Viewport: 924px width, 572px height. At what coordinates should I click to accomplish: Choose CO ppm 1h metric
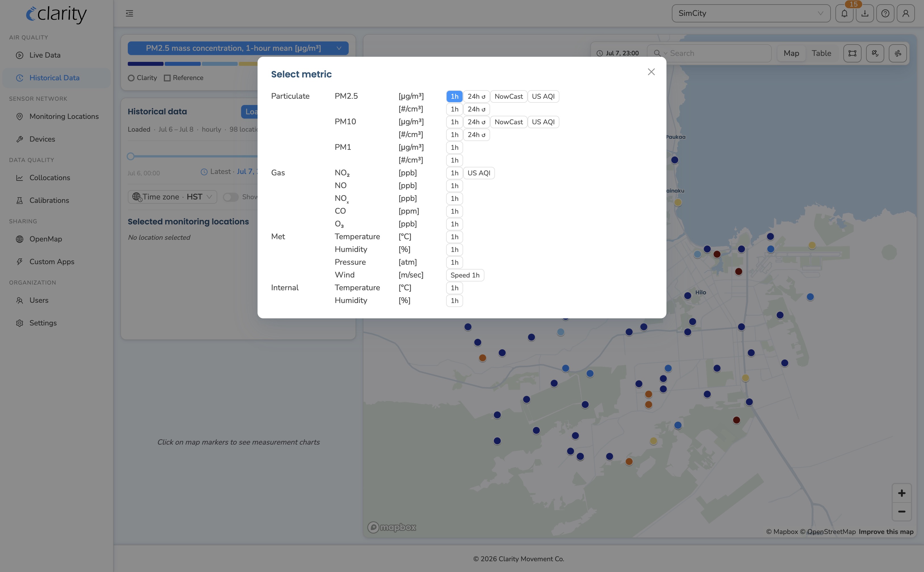tap(455, 211)
